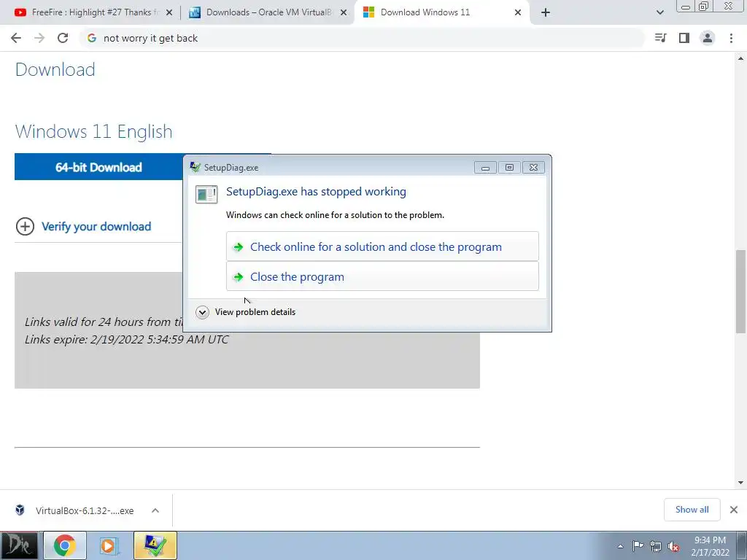Screen dimensions: 747x560
Task: Close the Oracle VM VirtualBox tab
Action: pos(344,12)
